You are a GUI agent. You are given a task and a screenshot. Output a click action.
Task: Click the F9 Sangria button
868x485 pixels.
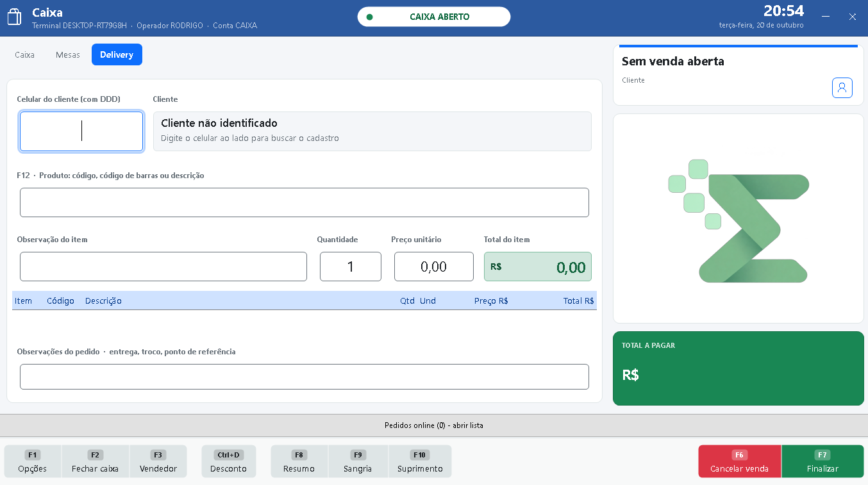point(358,461)
